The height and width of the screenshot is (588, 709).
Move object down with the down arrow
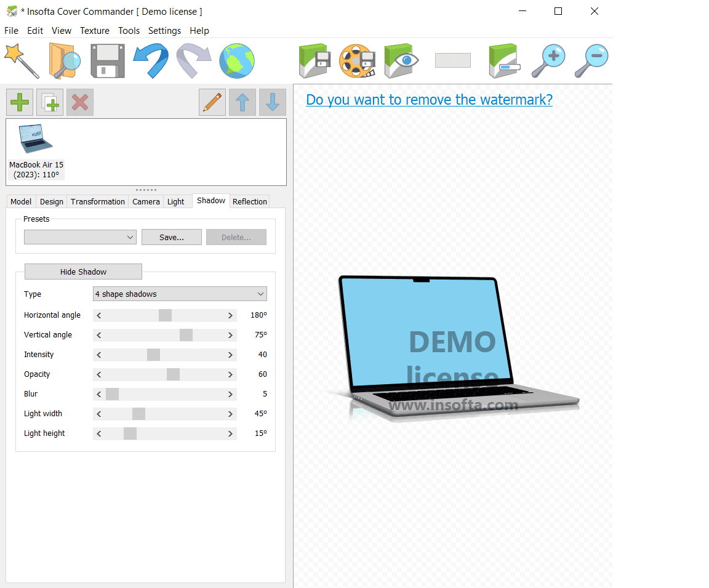(x=273, y=102)
